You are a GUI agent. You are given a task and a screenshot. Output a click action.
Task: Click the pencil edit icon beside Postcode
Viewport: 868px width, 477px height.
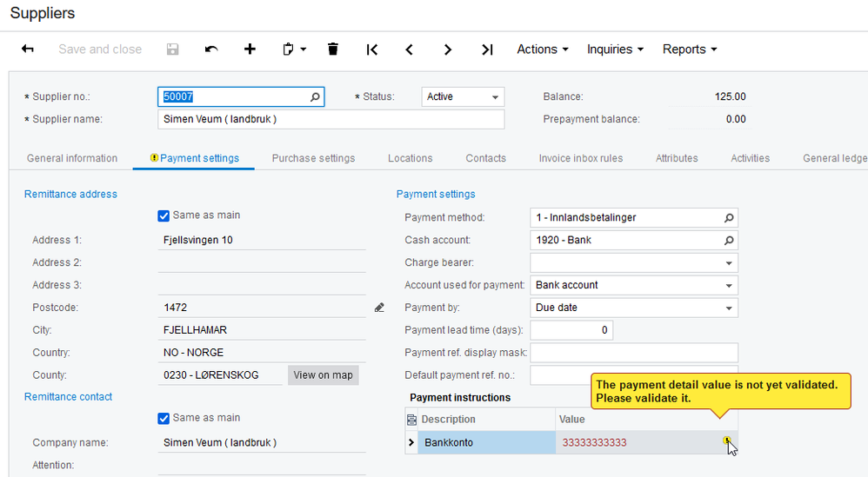[x=379, y=308]
